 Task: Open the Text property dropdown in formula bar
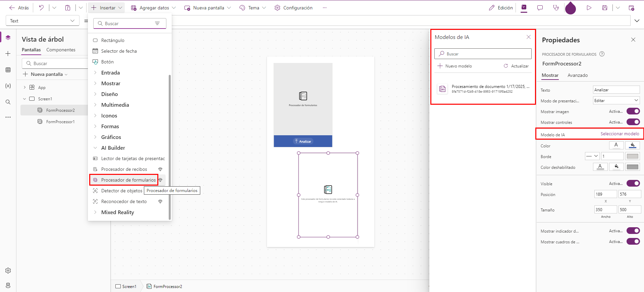(x=43, y=21)
